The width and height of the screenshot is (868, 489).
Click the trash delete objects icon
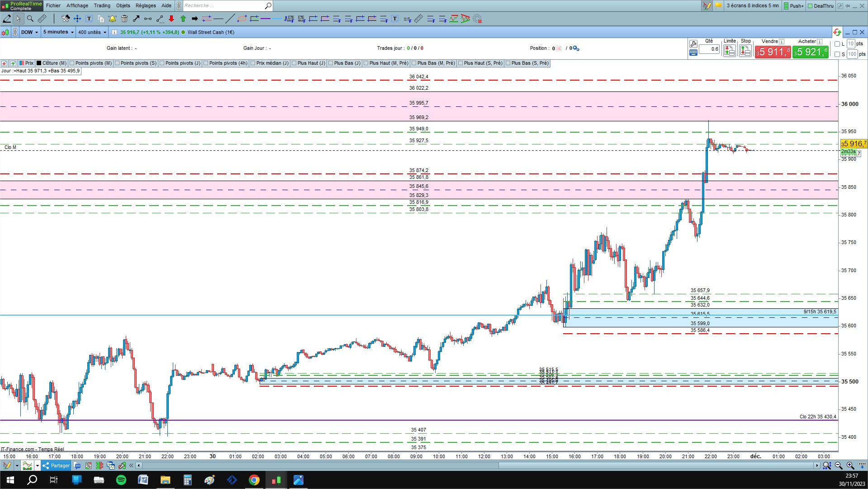click(x=124, y=19)
